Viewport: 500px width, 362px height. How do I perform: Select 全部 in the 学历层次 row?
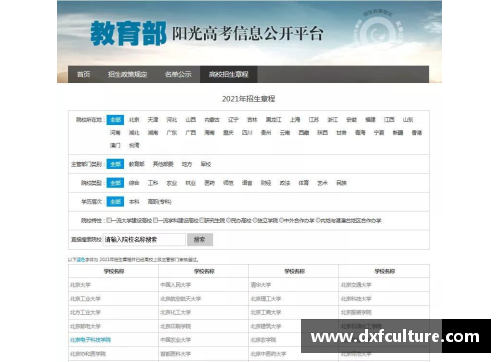pyautogui.click(x=115, y=202)
